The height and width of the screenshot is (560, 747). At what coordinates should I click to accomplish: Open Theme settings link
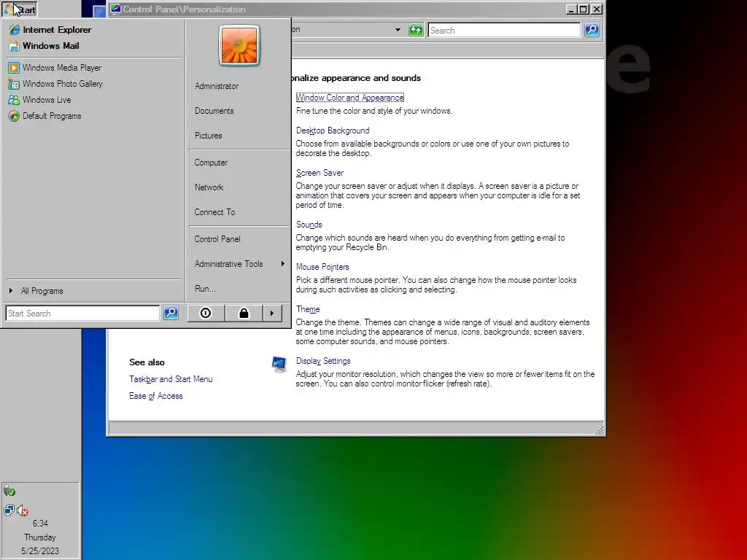308,309
